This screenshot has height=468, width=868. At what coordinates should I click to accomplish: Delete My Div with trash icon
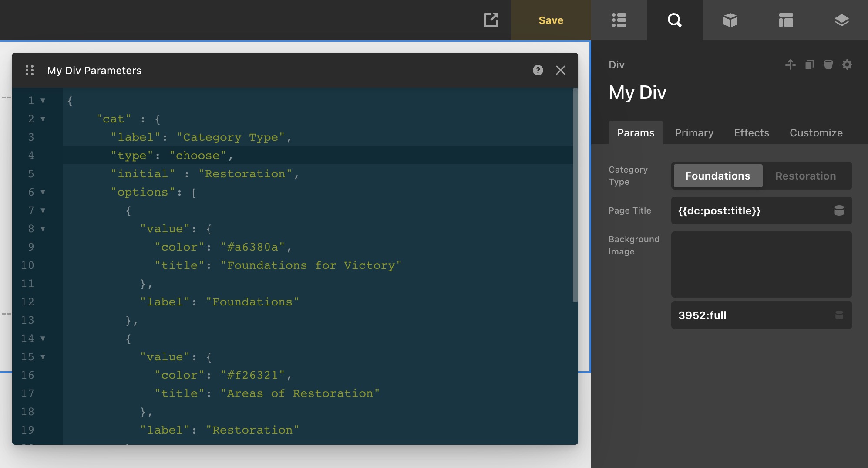pyautogui.click(x=828, y=65)
